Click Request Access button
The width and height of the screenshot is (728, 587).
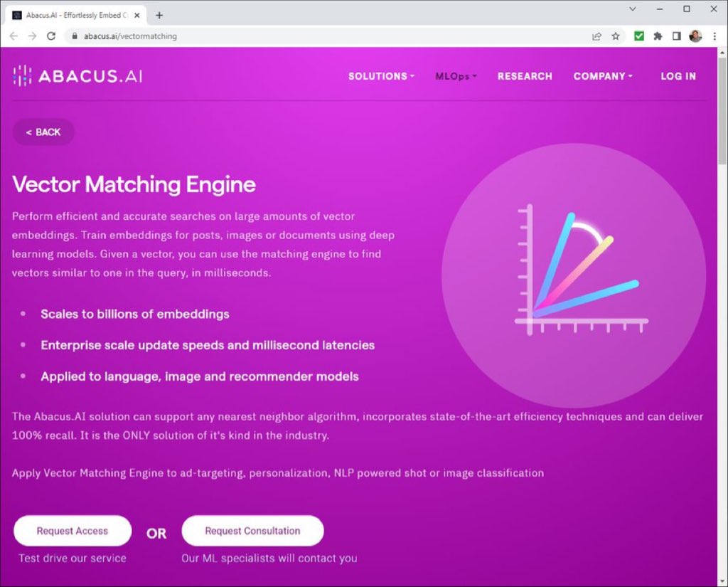pos(73,531)
